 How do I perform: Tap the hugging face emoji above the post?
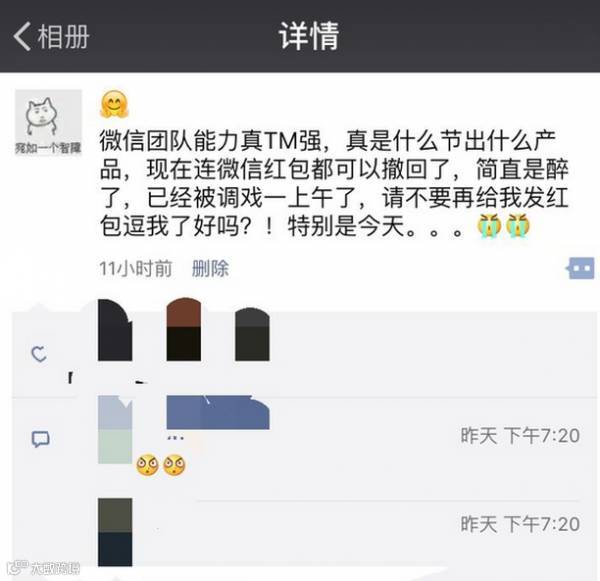[114, 104]
